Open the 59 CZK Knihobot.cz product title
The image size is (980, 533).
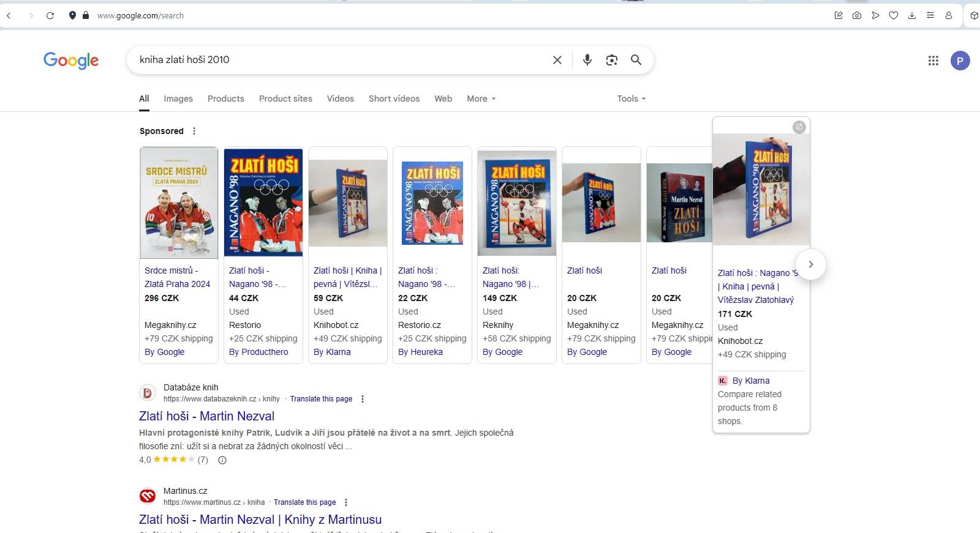pyautogui.click(x=347, y=277)
